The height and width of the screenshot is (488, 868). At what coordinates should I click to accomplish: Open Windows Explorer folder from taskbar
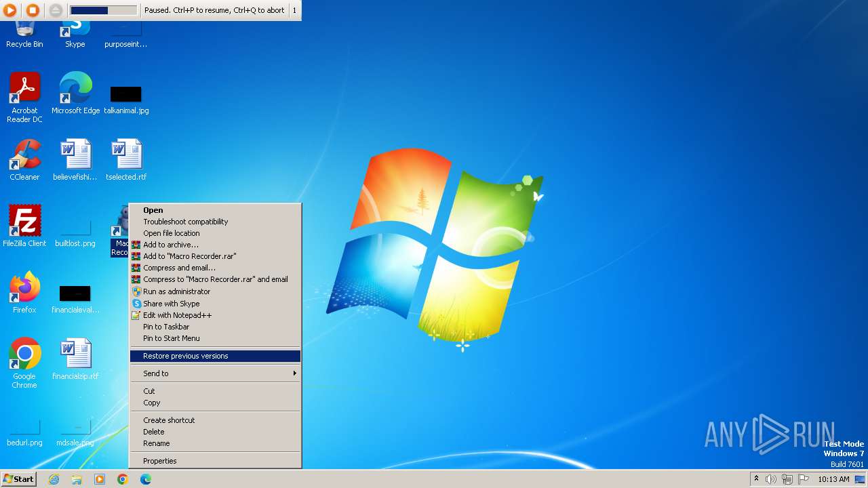77,479
